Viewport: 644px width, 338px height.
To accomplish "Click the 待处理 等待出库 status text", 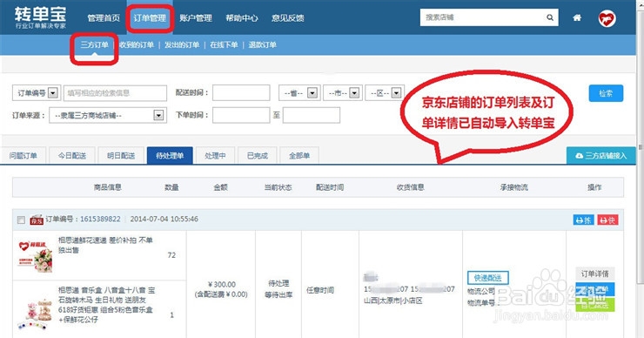I will click(x=278, y=289).
